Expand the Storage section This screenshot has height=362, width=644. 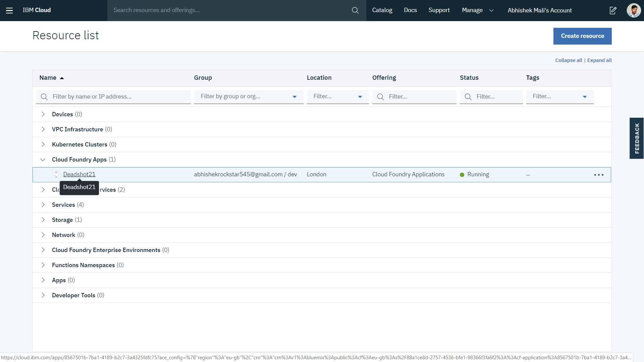point(43,220)
